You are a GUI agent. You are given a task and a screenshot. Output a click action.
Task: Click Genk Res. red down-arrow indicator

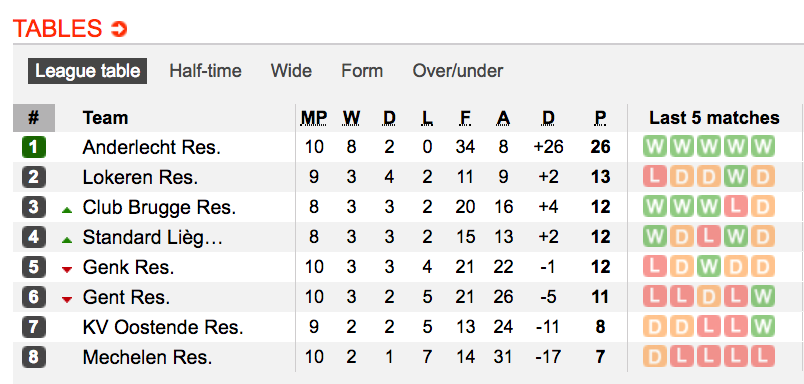pos(67,269)
